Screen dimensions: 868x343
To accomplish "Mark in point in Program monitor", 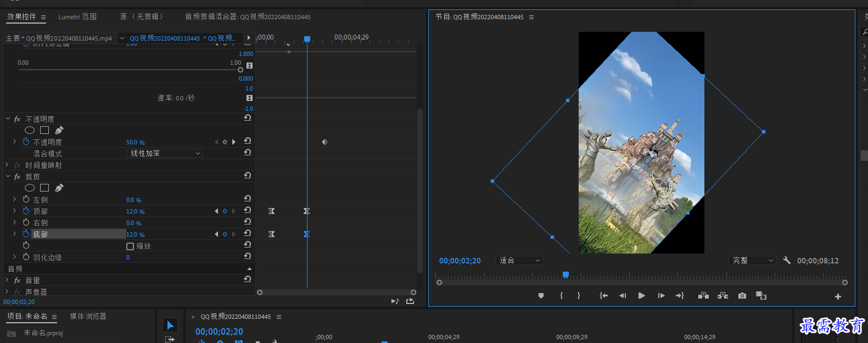I will [x=561, y=296].
